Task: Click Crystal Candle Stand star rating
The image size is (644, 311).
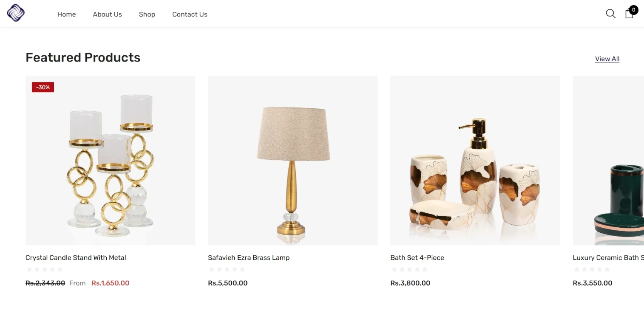Action: (45, 269)
